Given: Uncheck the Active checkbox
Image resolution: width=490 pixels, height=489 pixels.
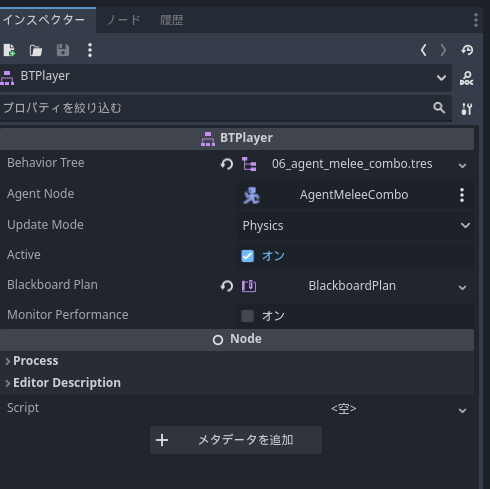Looking at the screenshot, I should coord(248,256).
